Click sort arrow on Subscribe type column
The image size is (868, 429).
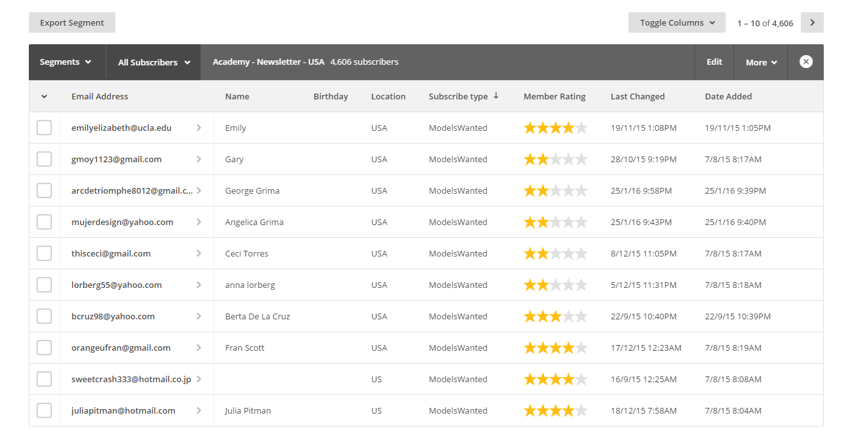[496, 96]
